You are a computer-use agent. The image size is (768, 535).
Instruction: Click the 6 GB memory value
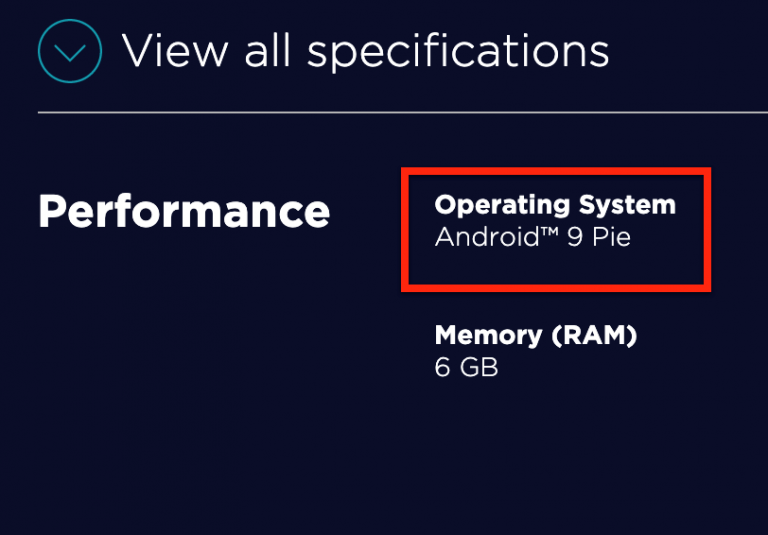point(466,367)
